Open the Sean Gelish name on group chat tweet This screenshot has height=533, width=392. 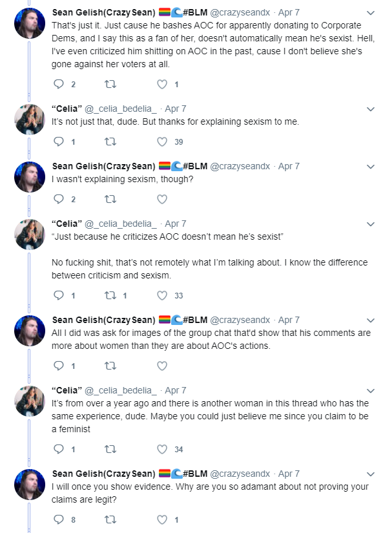point(103,320)
